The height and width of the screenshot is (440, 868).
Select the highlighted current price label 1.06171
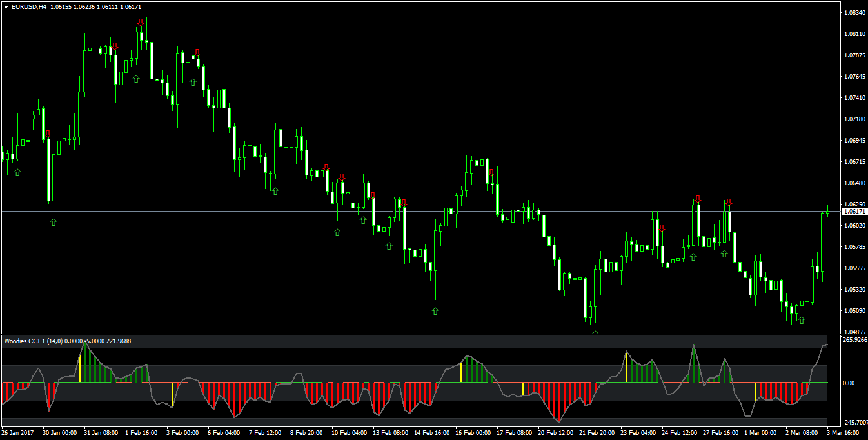854,212
